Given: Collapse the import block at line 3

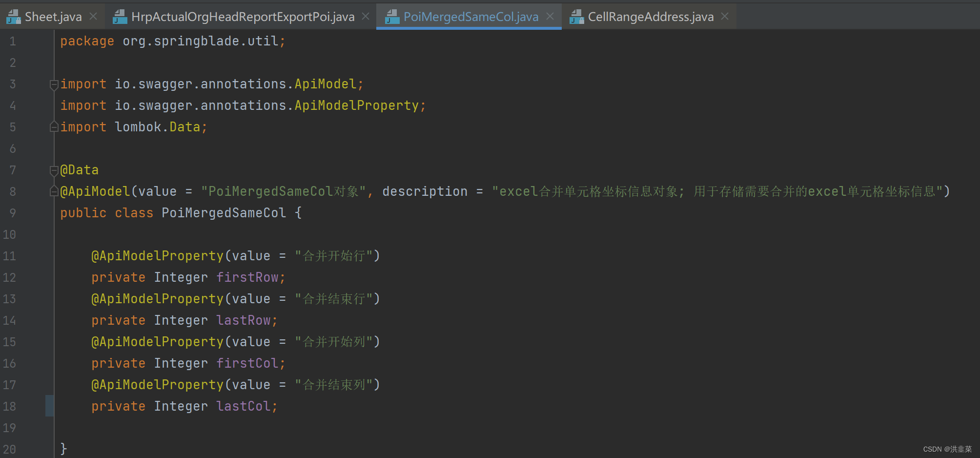Looking at the screenshot, I should click(x=54, y=85).
